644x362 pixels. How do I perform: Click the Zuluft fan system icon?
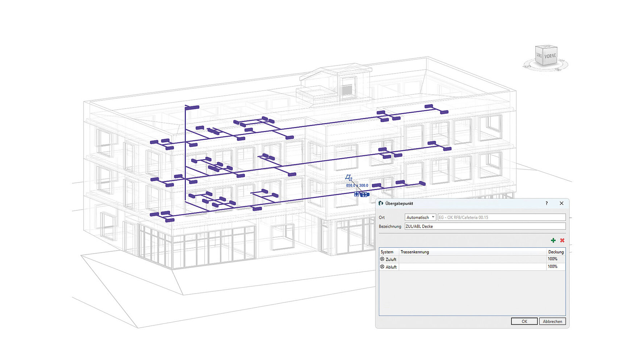click(x=382, y=259)
